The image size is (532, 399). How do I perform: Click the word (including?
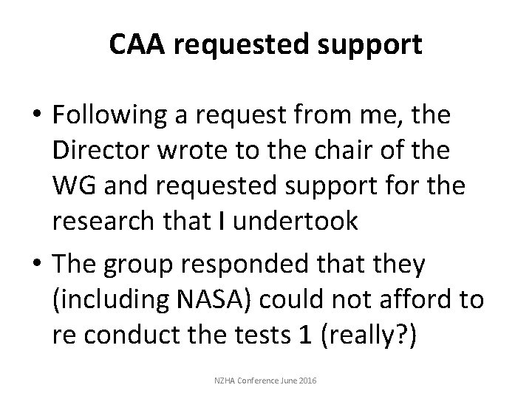[x=111, y=300]
